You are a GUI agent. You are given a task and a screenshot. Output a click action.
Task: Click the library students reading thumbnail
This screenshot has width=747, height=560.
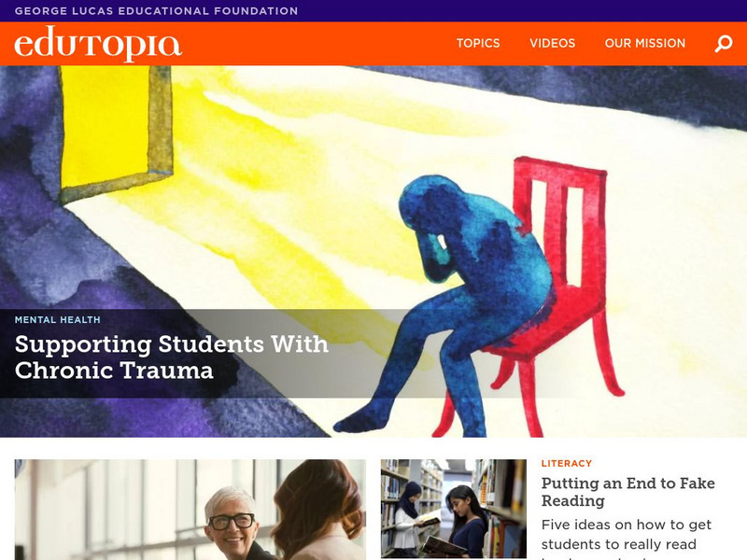pyautogui.click(x=454, y=509)
